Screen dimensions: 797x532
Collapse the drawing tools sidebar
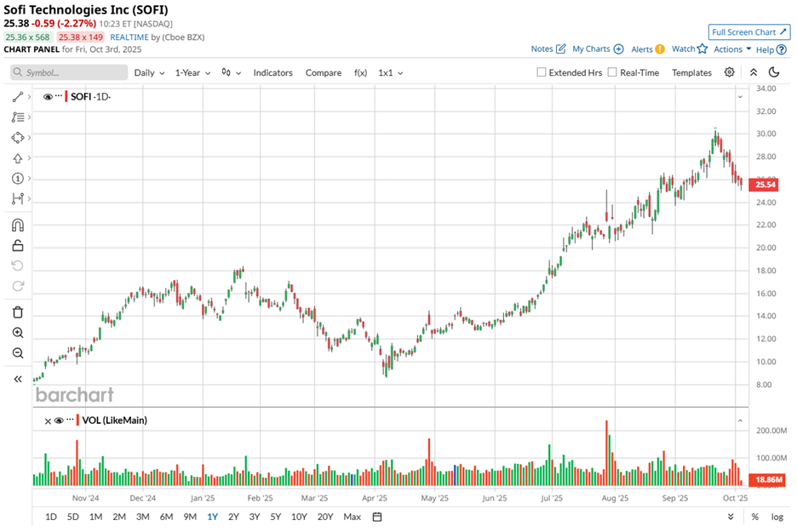[x=18, y=379]
